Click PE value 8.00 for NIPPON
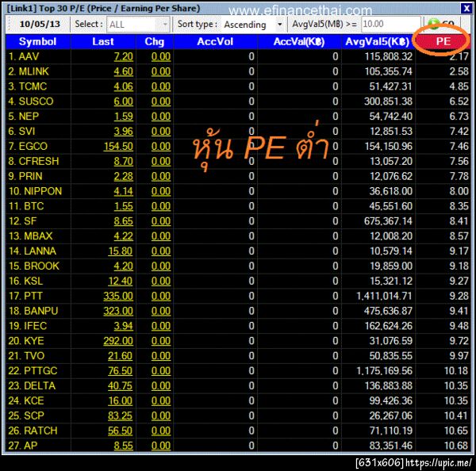The image size is (476, 471). 459,191
